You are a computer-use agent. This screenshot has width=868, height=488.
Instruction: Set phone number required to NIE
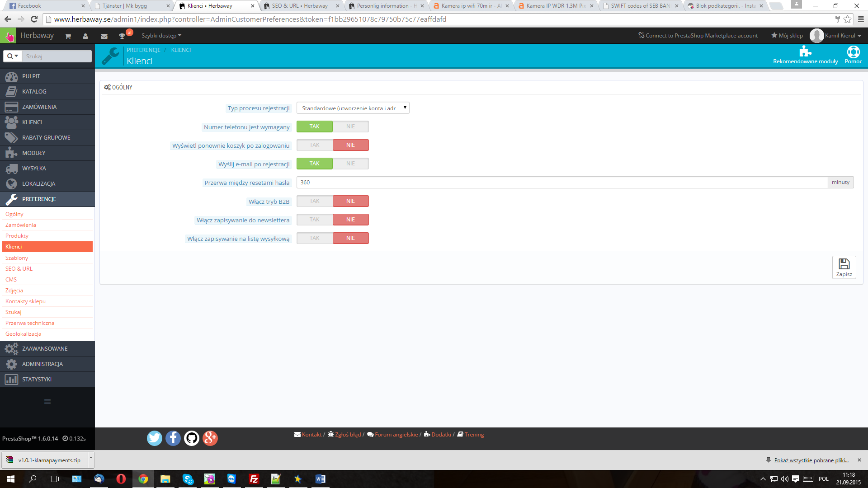click(x=350, y=127)
